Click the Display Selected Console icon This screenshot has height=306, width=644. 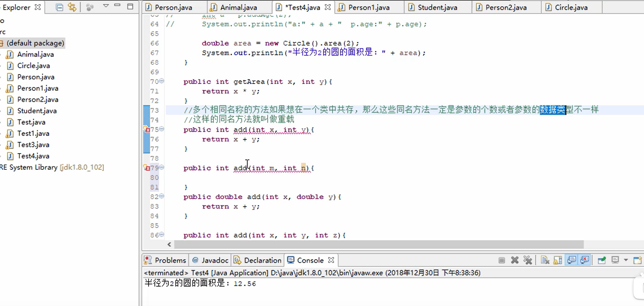pyautogui.click(x=615, y=260)
